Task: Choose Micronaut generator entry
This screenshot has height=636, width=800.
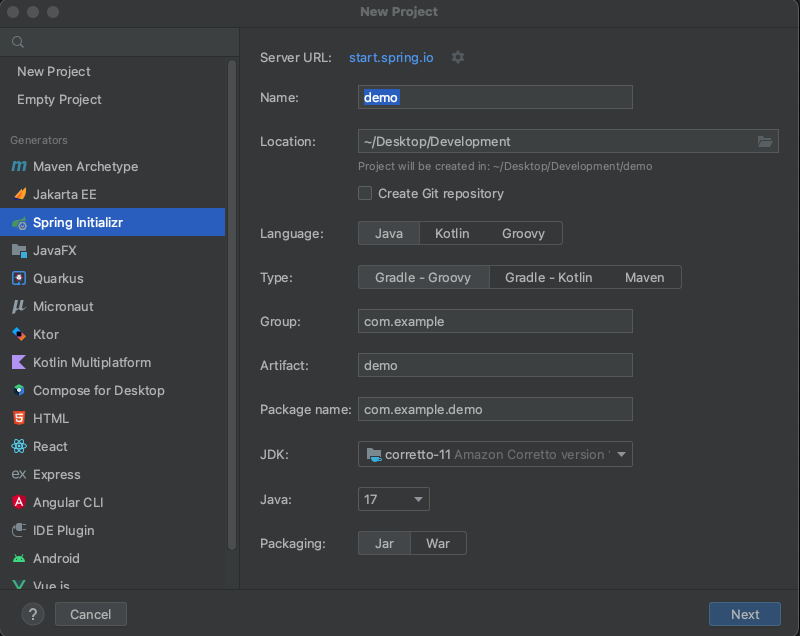Action: (x=112, y=307)
